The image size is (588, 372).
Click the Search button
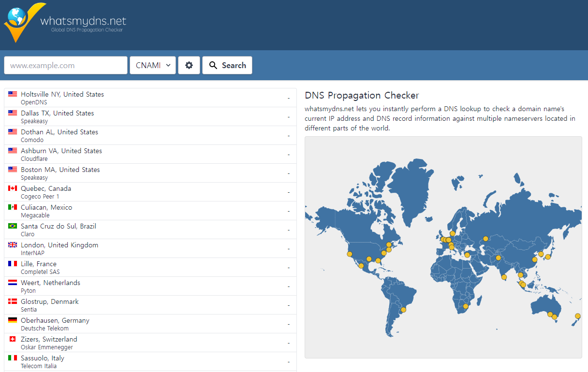tap(227, 65)
